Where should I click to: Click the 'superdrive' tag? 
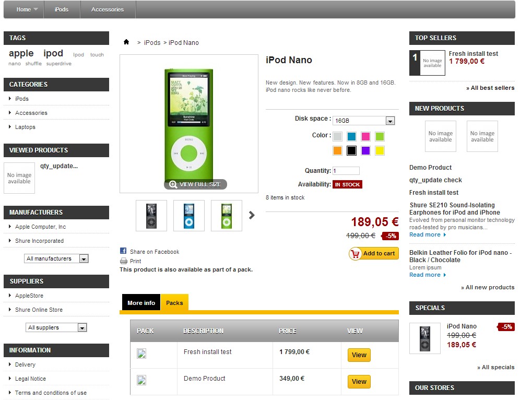[x=58, y=63]
